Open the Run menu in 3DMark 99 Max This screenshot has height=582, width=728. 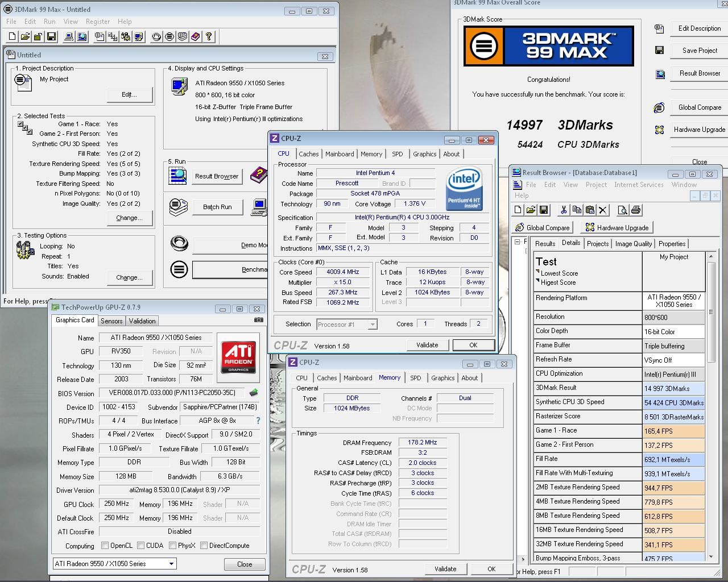(49, 22)
